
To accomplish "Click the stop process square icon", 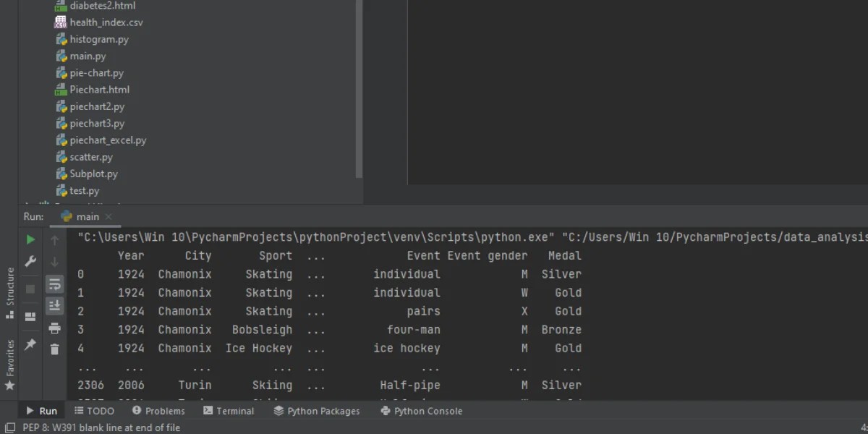I will click(30, 289).
